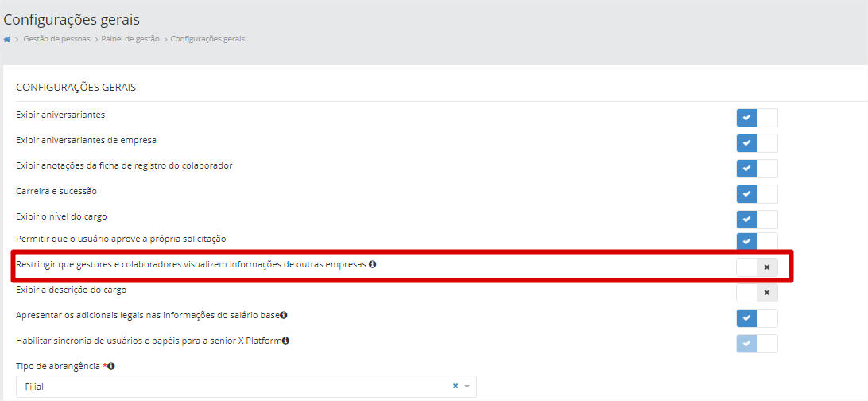868x401 pixels.
Task: Switch off 'Exibir o nível do cargo'
Action: click(757, 220)
